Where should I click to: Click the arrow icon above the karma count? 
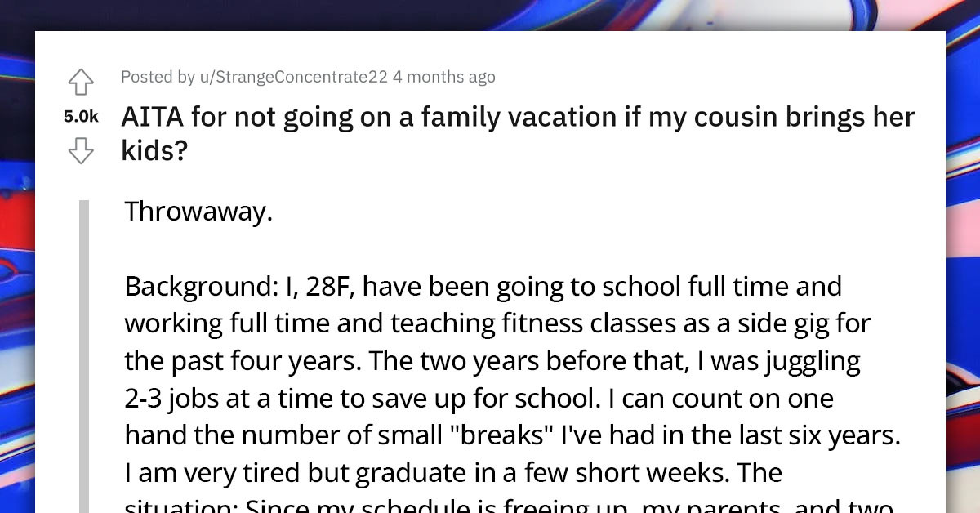pyautogui.click(x=81, y=82)
